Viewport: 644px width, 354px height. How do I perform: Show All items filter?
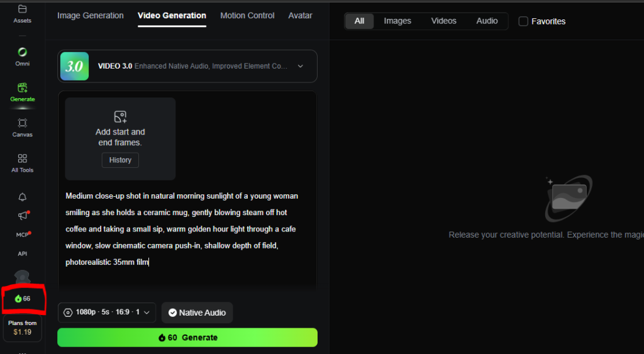click(x=359, y=21)
